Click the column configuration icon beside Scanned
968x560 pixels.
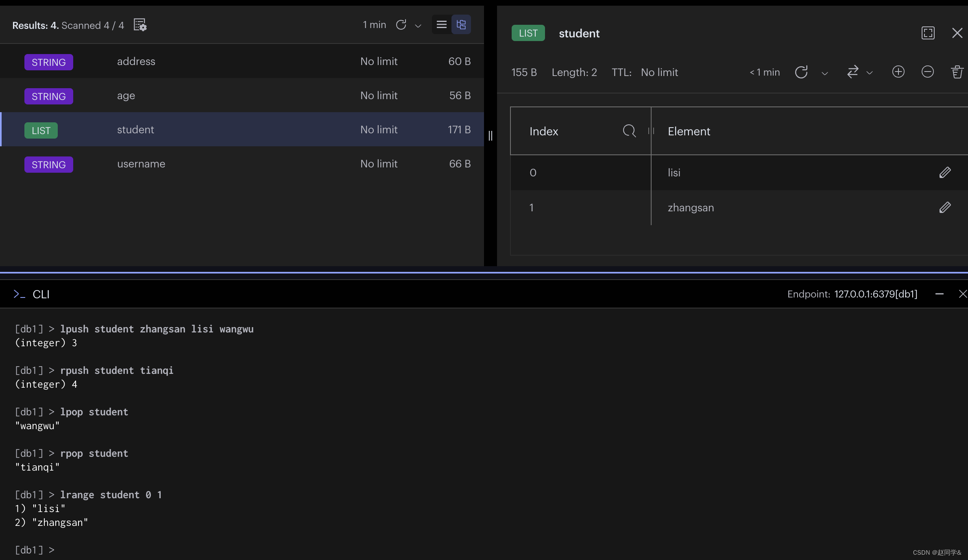[140, 25]
